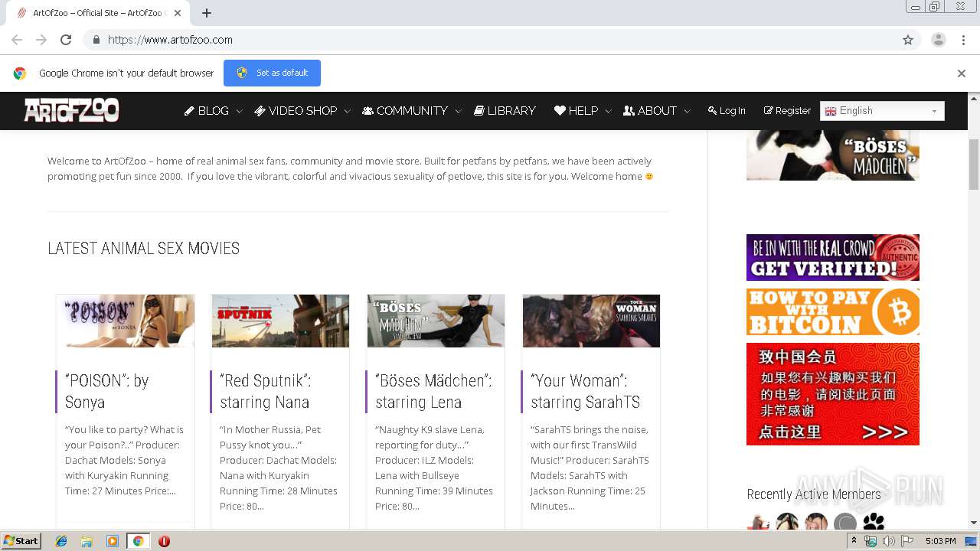This screenshot has height=551, width=980.
Task: Expand the chevron next to ABOUT
Action: point(687,112)
